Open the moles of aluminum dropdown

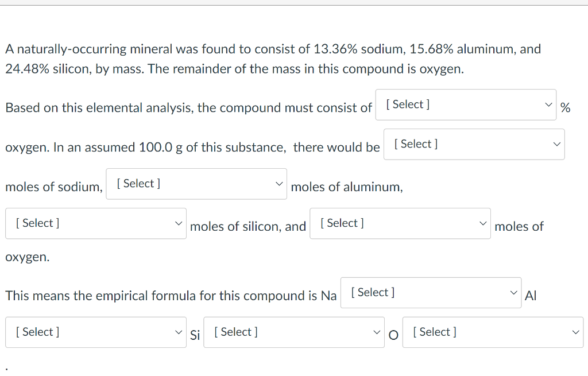click(196, 183)
